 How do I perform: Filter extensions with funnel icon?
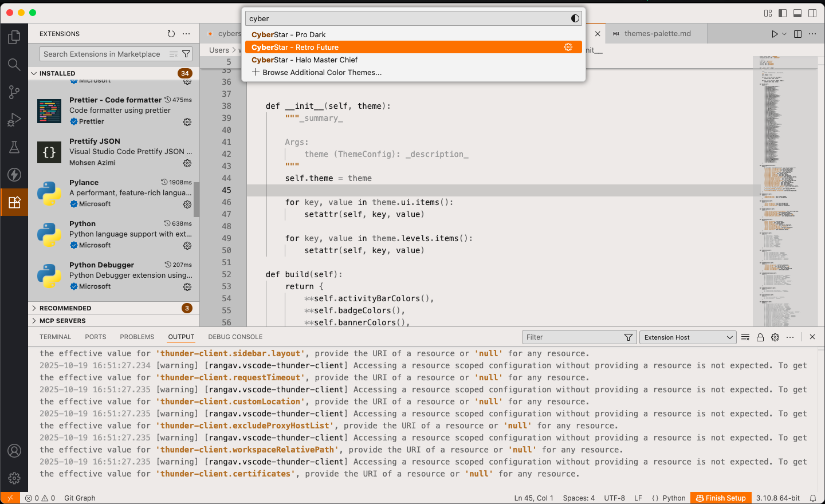click(186, 54)
